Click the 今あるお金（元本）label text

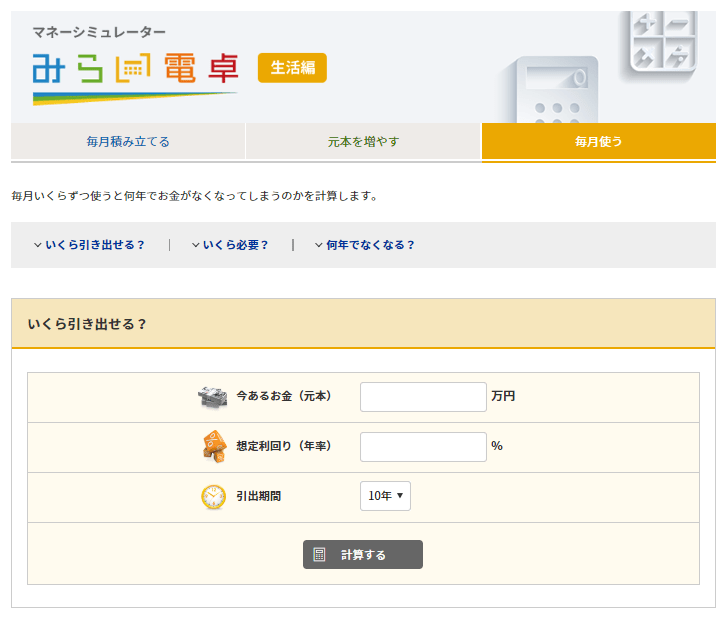(283, 397)
